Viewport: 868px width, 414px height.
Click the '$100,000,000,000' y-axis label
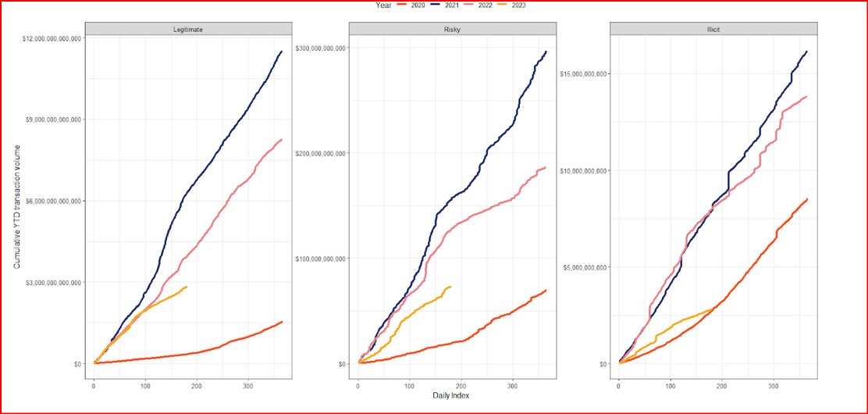point(322,259)
